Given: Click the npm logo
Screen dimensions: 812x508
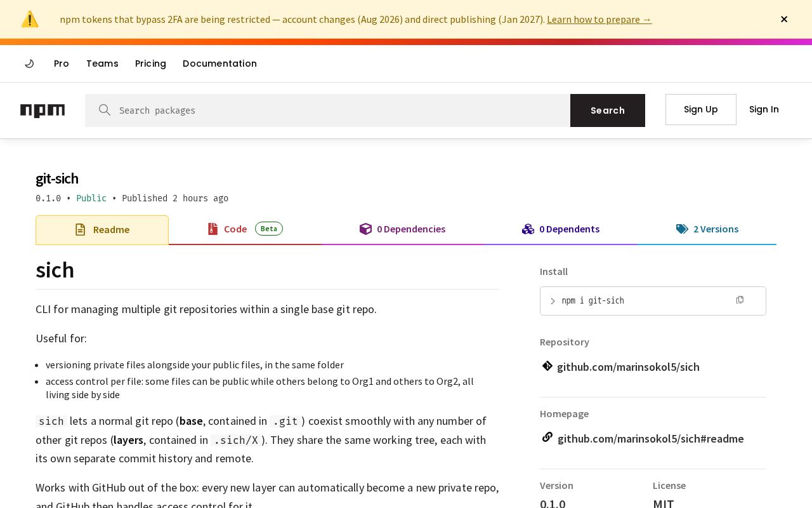Looking at the screenshot, I should pyautogui.click(x=43, y=110).
